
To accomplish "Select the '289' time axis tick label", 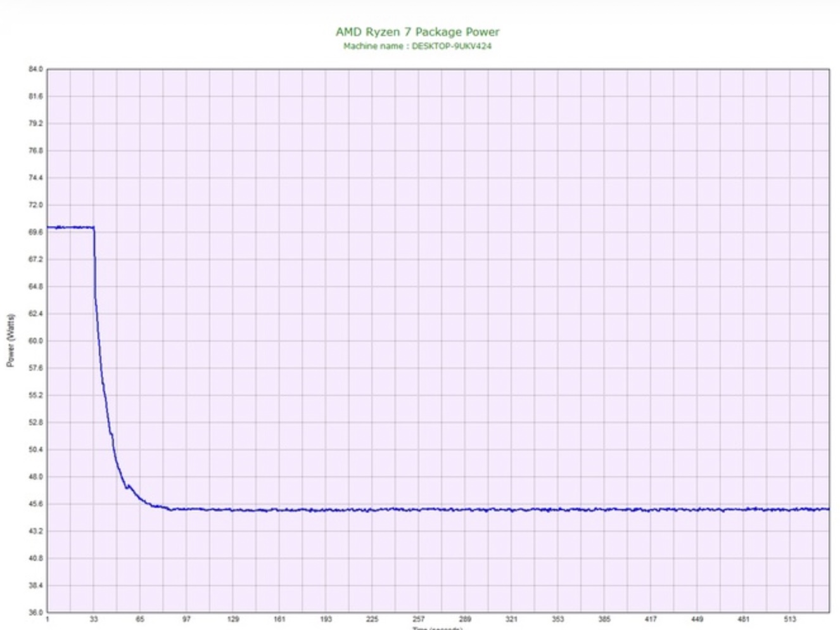I will pyautogui.click(x=465, y=619).
